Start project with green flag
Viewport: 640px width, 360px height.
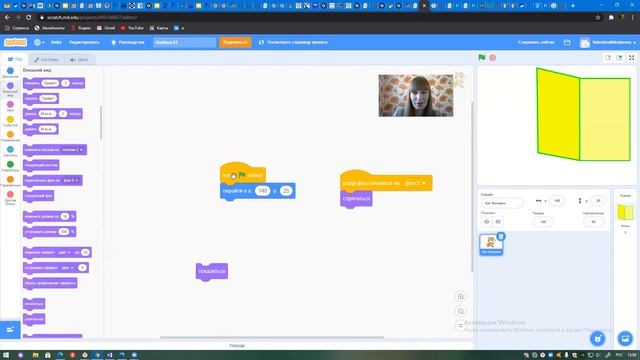pyautogui.click(x=482, y=58)
